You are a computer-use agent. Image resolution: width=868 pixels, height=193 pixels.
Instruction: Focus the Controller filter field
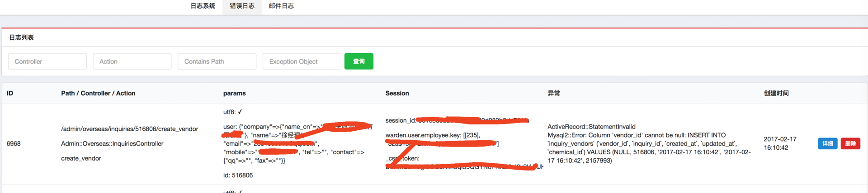point(47,61)
